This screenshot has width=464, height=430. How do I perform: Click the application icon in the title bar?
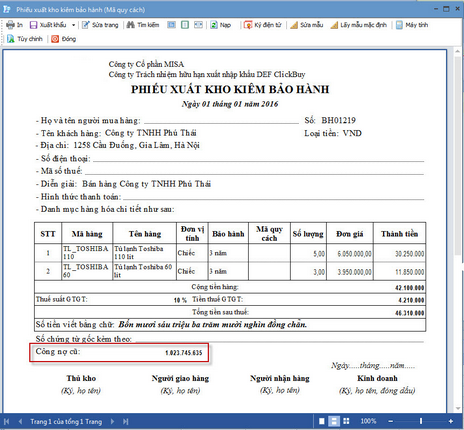pos(6,9)
